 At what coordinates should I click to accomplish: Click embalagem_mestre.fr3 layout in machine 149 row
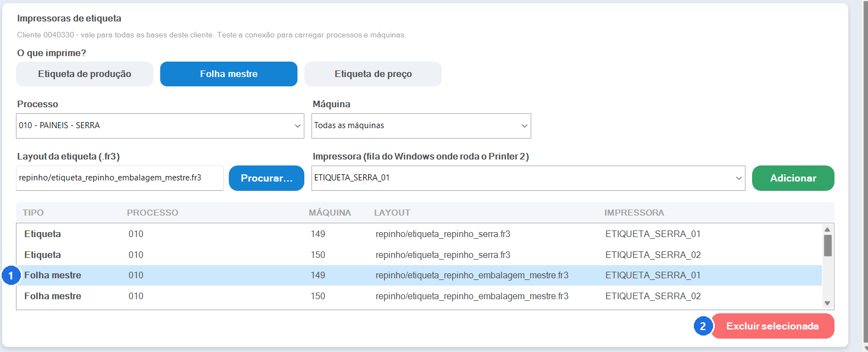pos(472,275)
